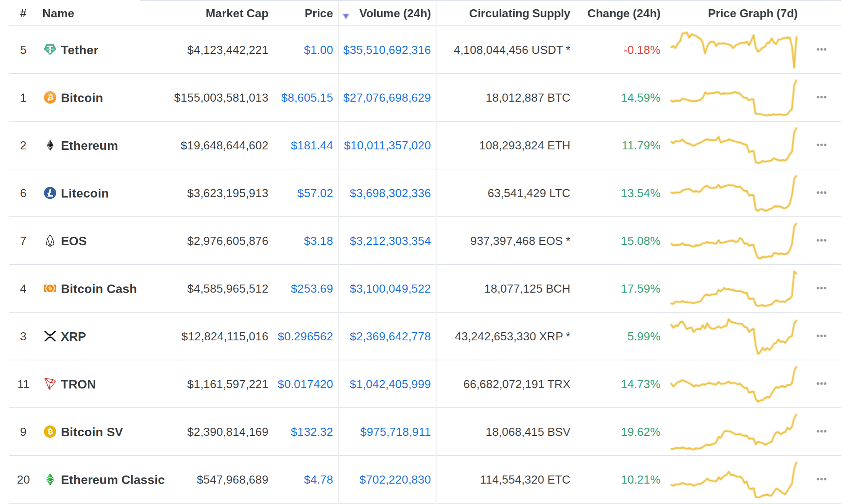858x504 pixels.
Task: Open the XRP coin page link
Action: (x=73, y=337)
